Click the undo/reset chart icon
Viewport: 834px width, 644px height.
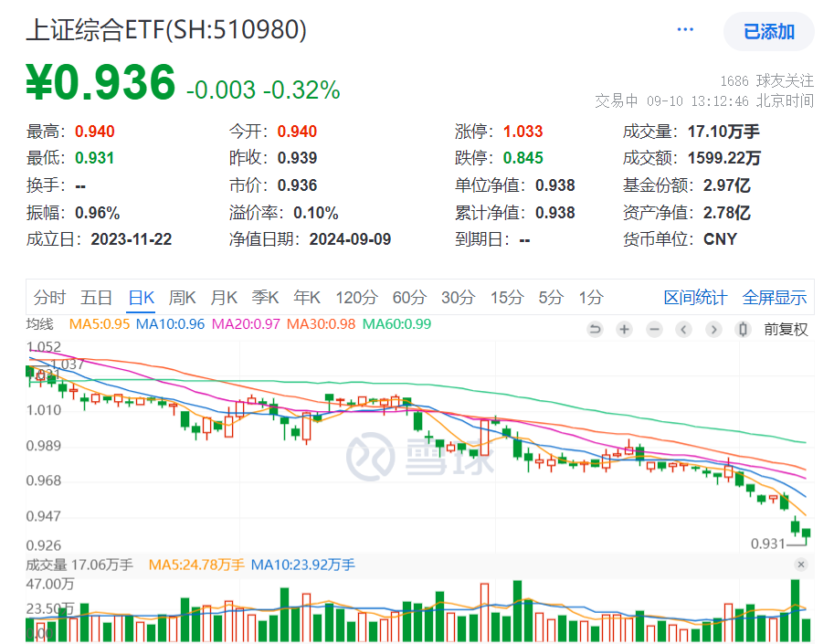coord(595,329)
